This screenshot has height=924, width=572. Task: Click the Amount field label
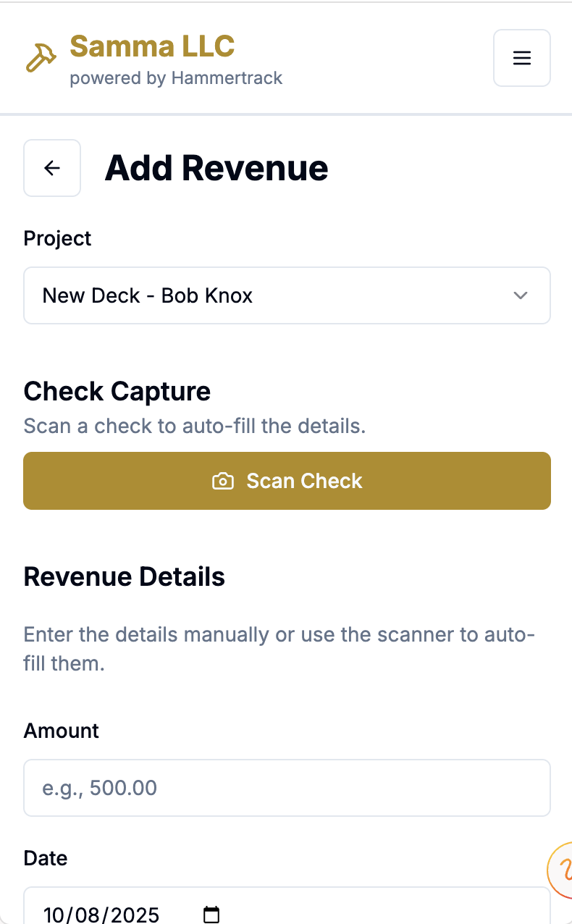click(62, 731)
